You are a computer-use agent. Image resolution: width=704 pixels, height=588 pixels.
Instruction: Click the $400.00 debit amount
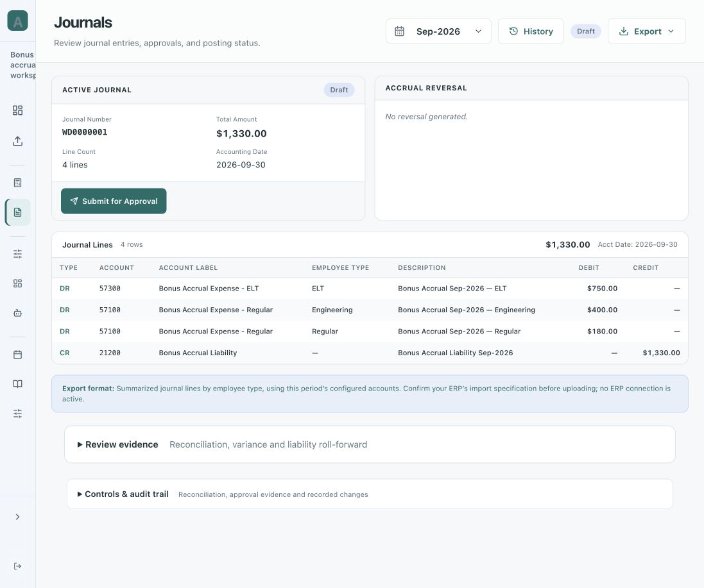pos(602,310)
